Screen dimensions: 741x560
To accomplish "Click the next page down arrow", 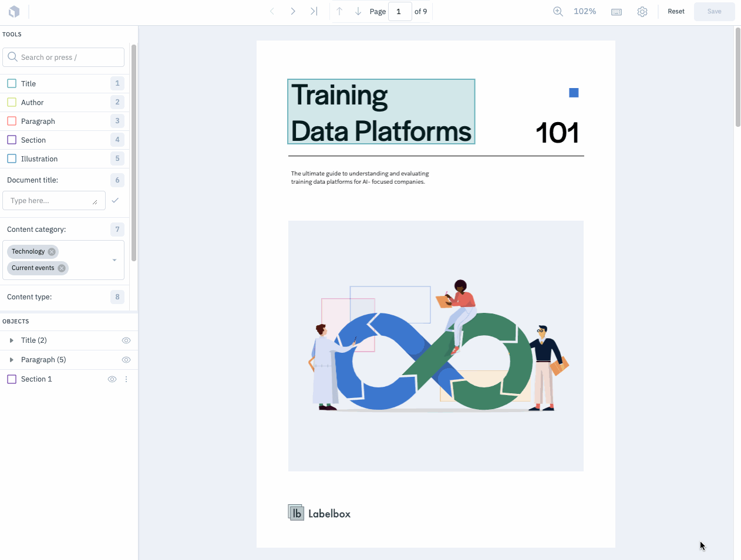I will point(358,11).
